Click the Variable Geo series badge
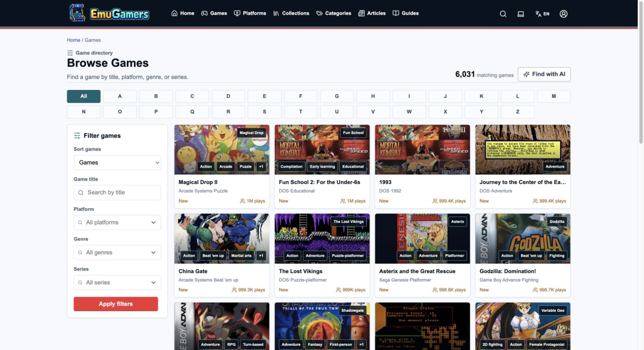The width and height of the screenshot is (644, 350). point(553,311)
